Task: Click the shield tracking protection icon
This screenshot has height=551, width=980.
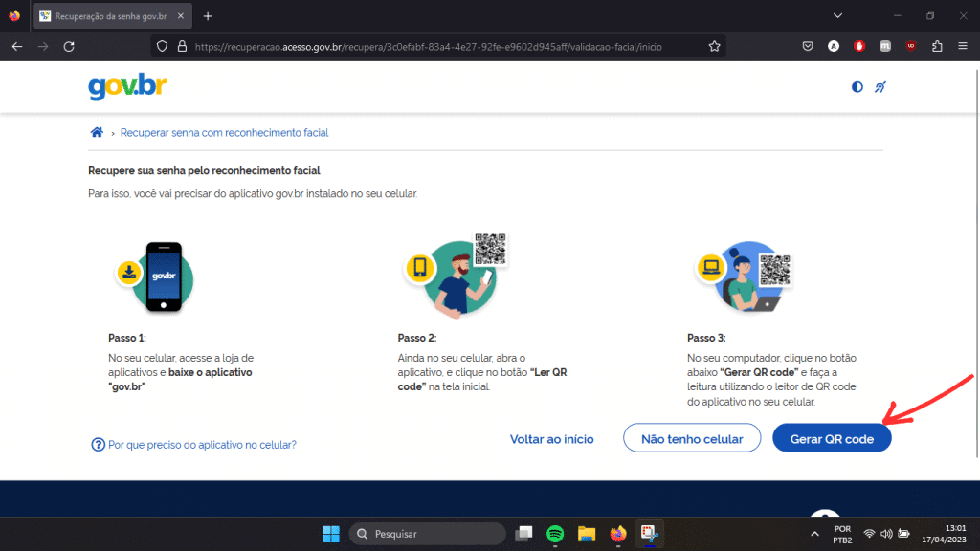Action: (161, 45)
